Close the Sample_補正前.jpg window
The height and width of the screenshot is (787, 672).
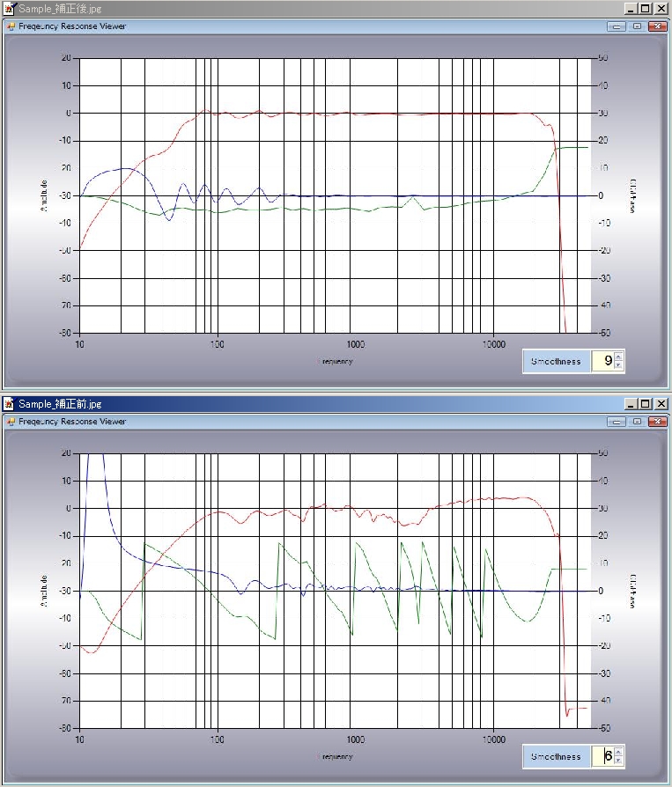tap(661, 404)
